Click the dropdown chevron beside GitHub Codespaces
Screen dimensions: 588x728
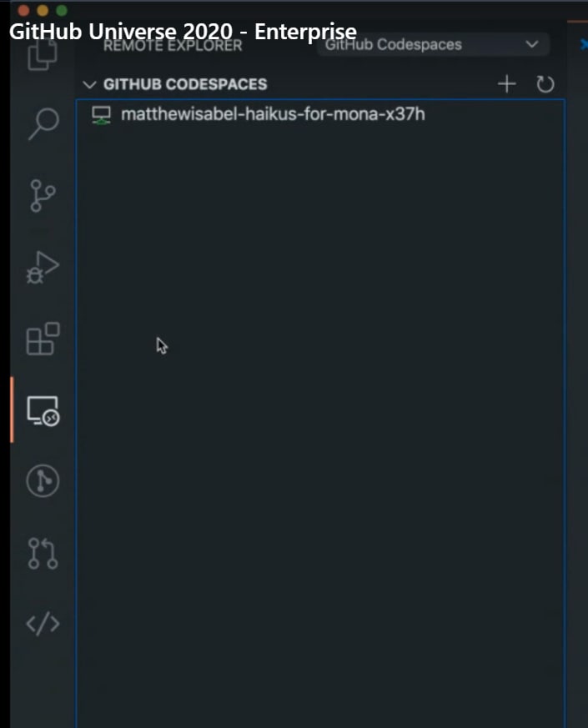[x=532, y=44]
